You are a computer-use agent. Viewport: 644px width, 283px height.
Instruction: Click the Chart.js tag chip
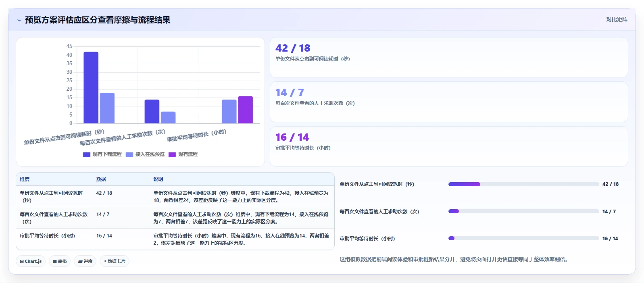[31, 261]
